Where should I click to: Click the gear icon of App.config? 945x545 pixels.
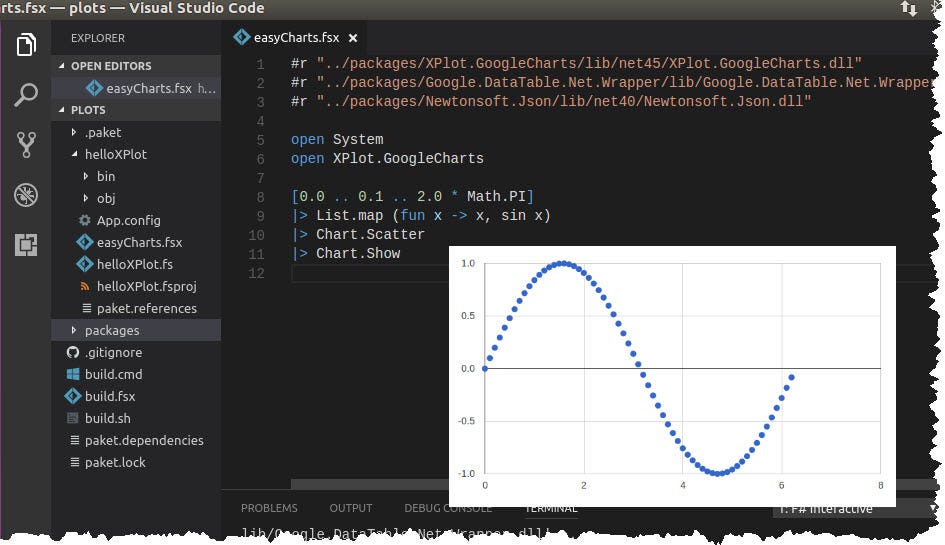pos(85,220)
